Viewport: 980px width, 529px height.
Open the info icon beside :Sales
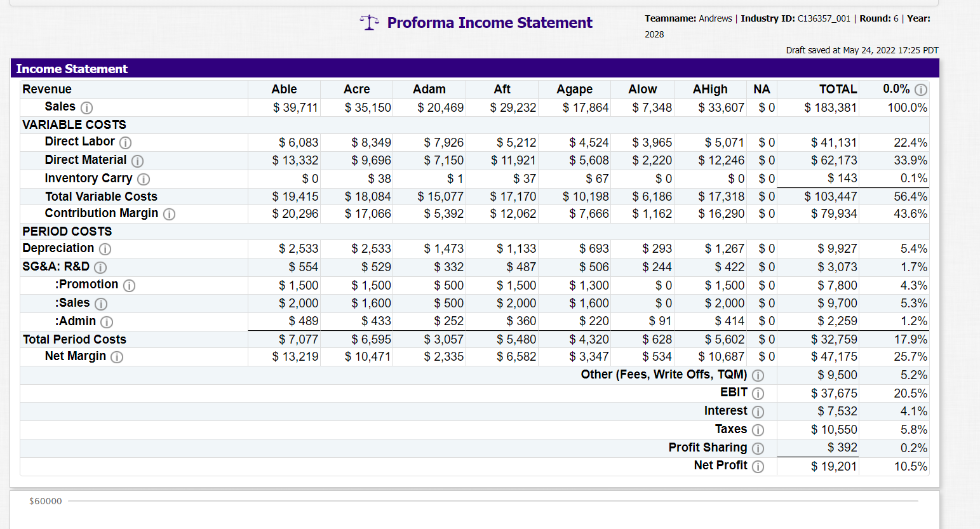click(101, 304)
